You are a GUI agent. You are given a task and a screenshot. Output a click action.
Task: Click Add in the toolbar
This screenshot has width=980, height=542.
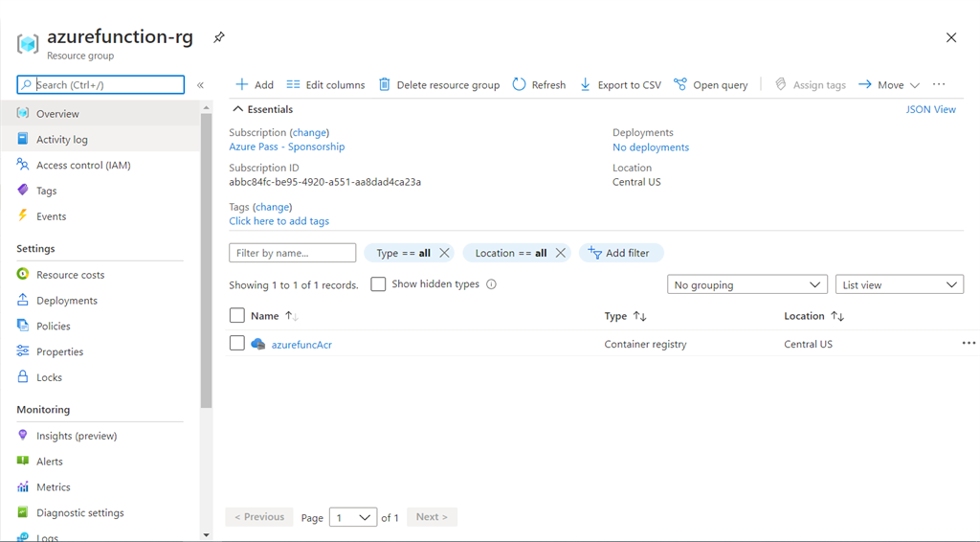point(255,85)
